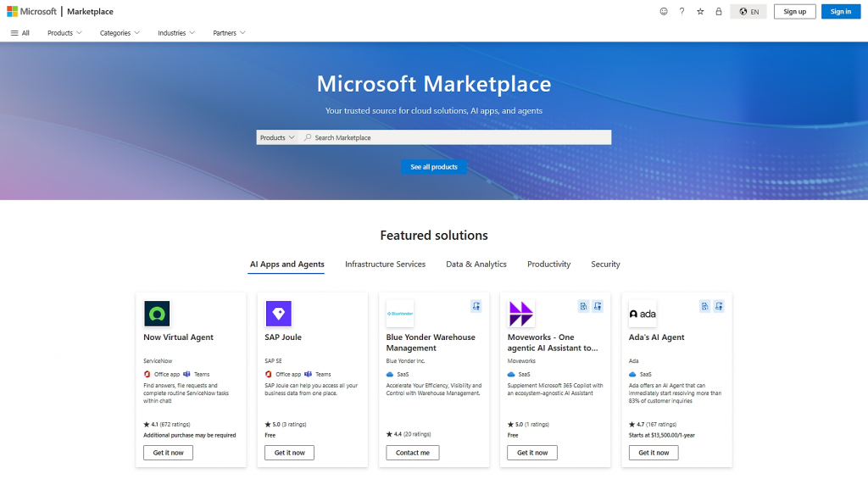
Task: Get it now for SAP Joule
Action: [290, 453]
